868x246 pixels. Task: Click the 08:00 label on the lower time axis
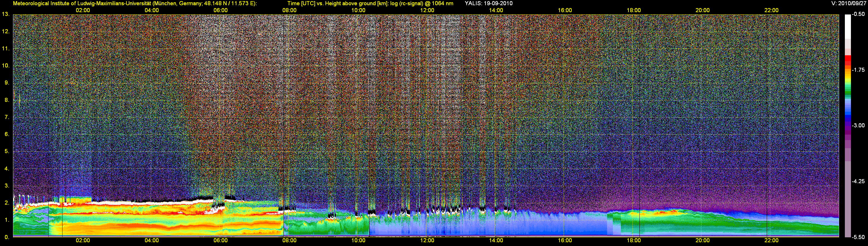coord(289,241)
